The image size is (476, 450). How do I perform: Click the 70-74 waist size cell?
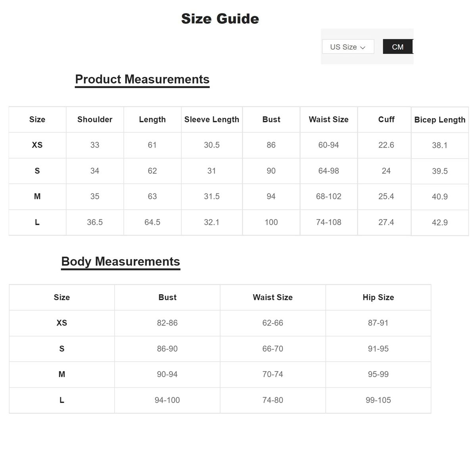pos(273,374)
